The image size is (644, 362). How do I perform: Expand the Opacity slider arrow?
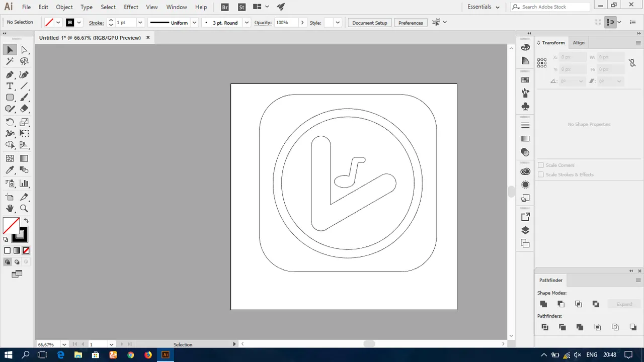pyautogui.click(x=302, y=23)
